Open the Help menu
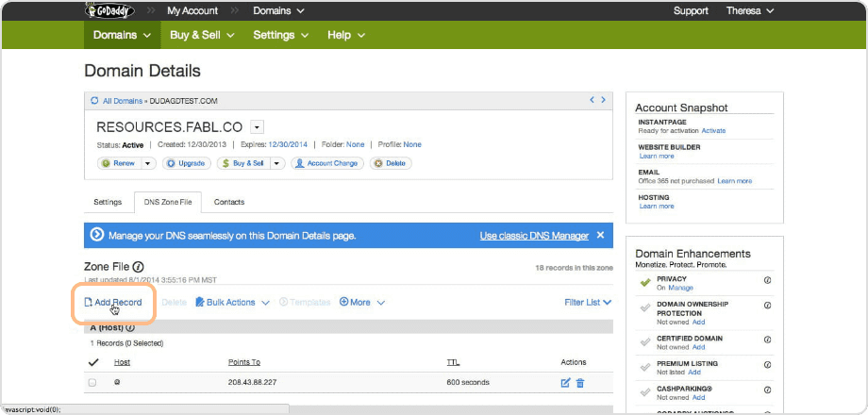Viewport: 868px width, 415px height. coord(346,35)
